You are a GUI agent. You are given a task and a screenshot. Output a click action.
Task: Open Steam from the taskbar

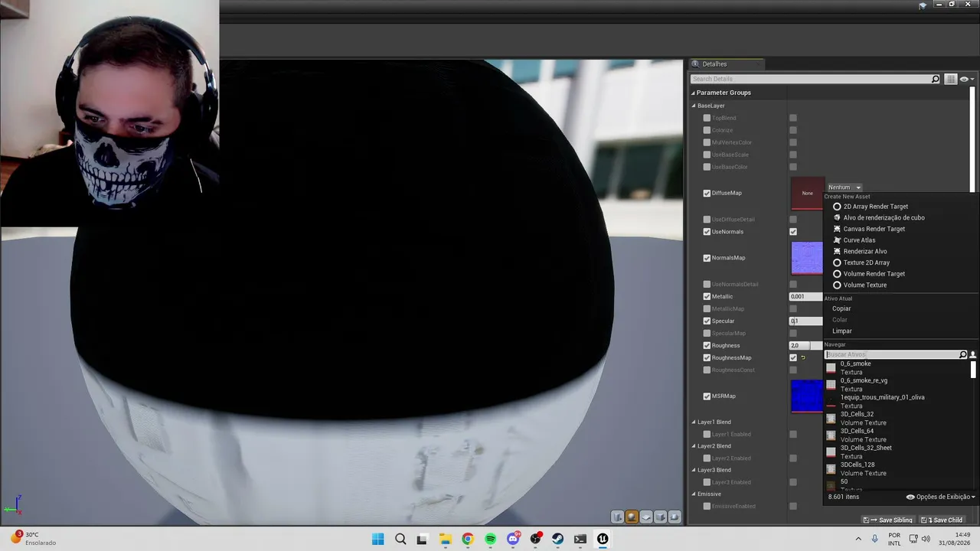click(x=558, y=539)
